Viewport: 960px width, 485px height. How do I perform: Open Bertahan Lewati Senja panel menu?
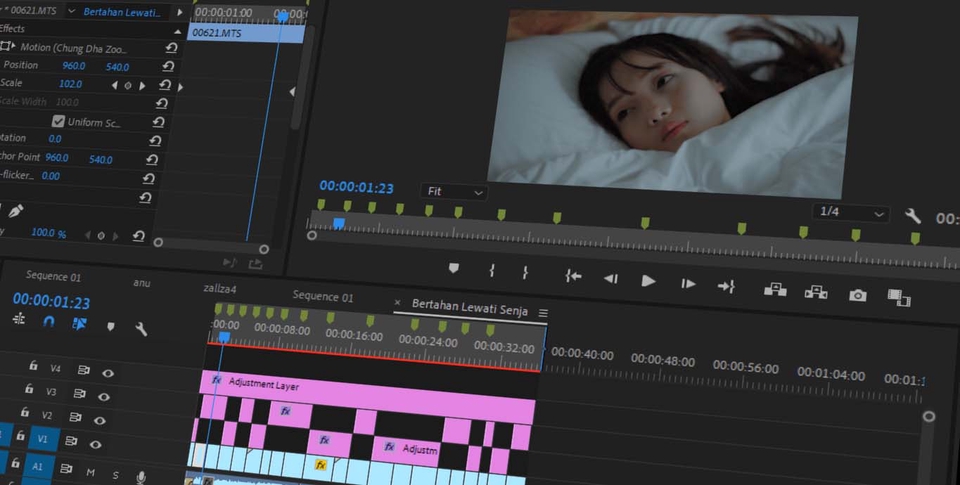[543, 313]
